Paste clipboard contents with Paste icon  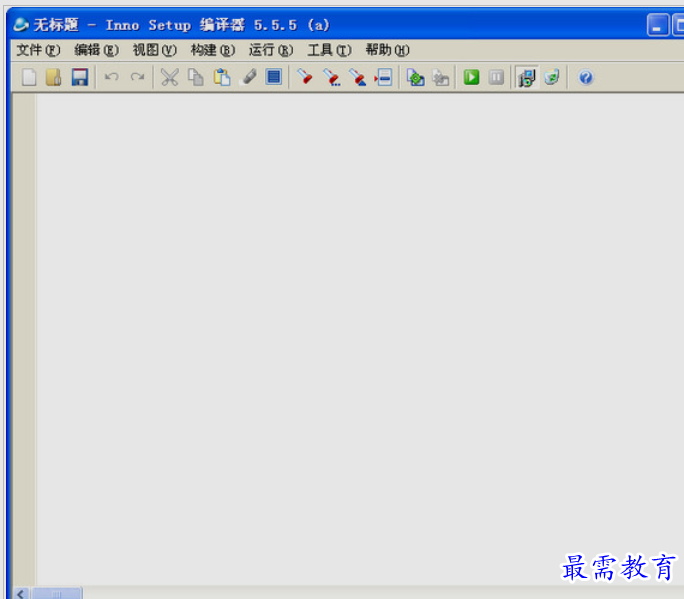pos(222,78)
